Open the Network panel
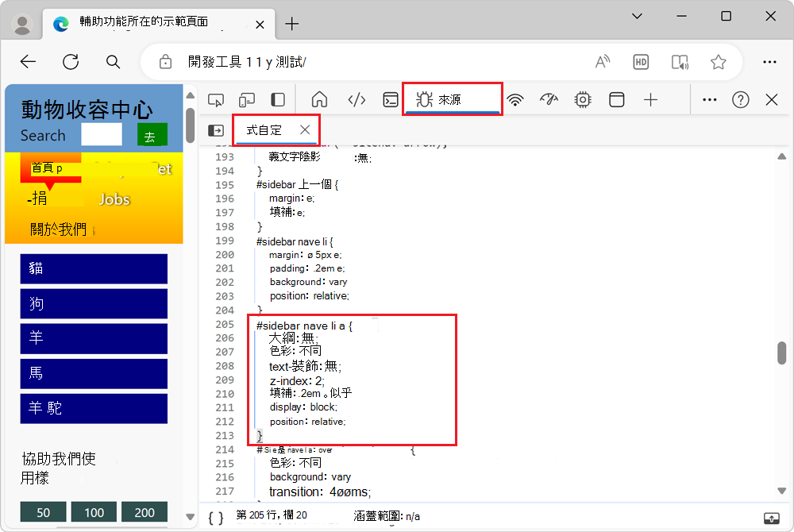The height and width of the screenshot is (532, 794). tap(515, 99)
